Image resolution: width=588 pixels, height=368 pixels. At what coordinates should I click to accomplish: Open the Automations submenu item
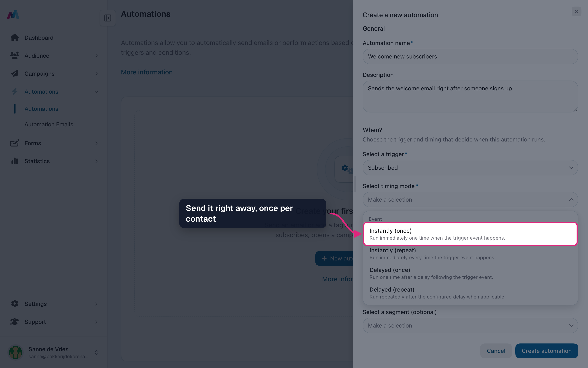[41, 109]
